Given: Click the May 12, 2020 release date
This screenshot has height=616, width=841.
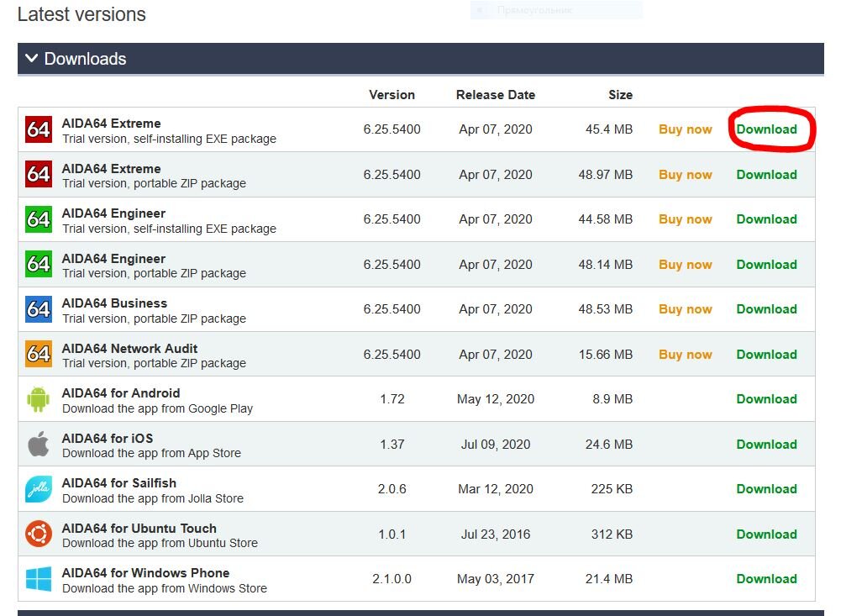Looking at the screenshot, I should pyautogui.click(x=496, y=398).
